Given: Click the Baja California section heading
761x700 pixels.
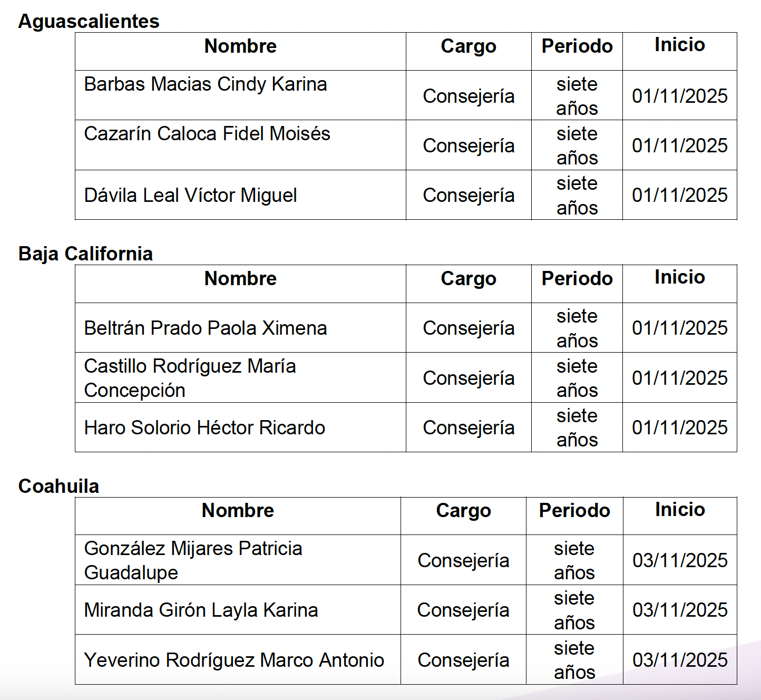Looking at the screenshot, I should tap(85, 254).
